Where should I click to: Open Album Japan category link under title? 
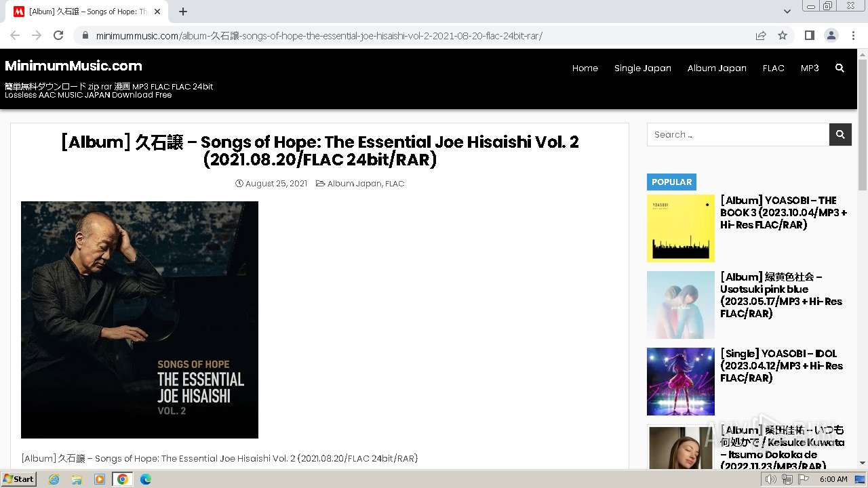click(354, 184)
